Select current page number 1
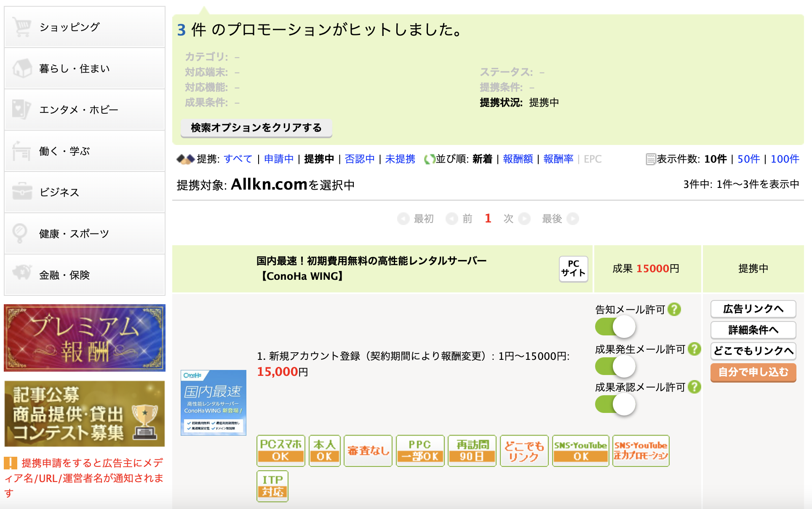 [488, 218]
